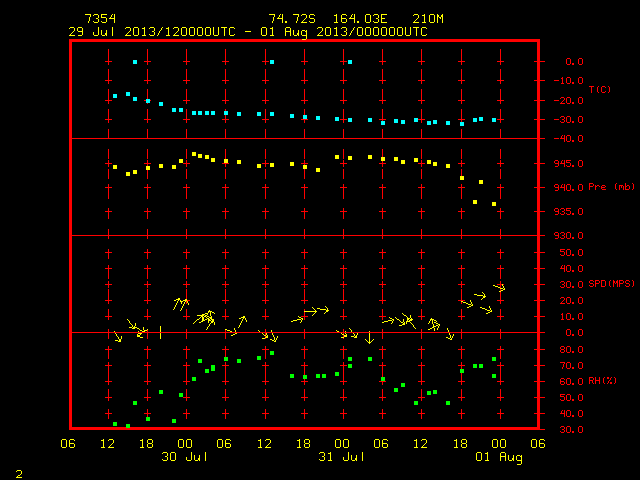Viewport: 640px width, 480px height.
Task: Click the number 2 at the bottom-left corner
Action: click(19, 474)
